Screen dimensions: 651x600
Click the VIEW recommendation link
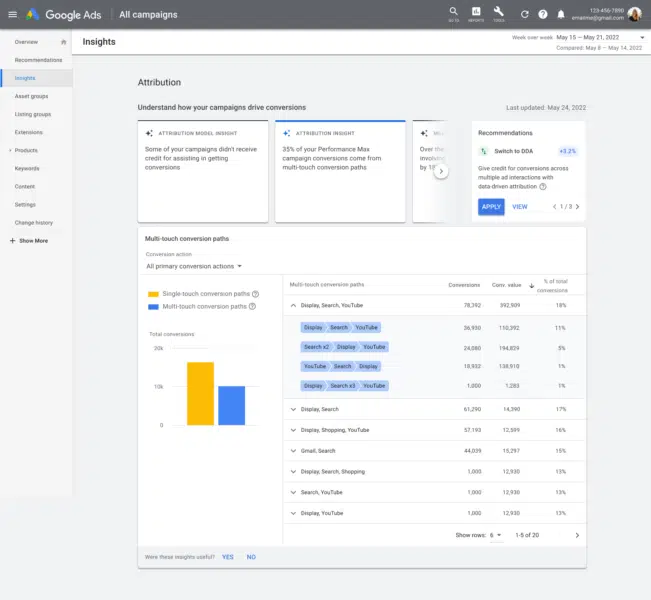coord(520,207)
